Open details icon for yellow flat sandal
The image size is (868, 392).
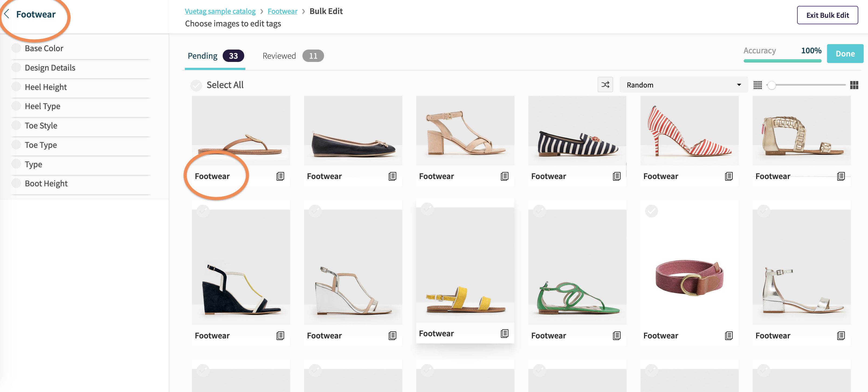tap(504, 334)
